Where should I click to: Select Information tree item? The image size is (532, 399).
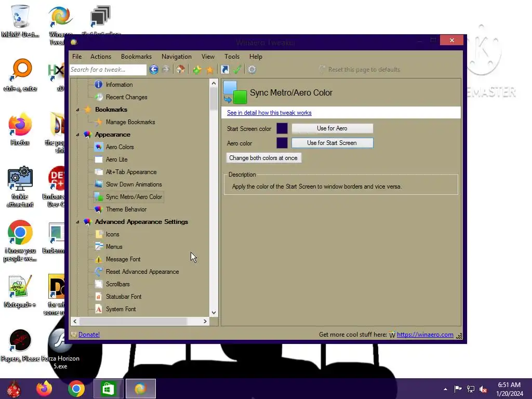pos(119,85)
